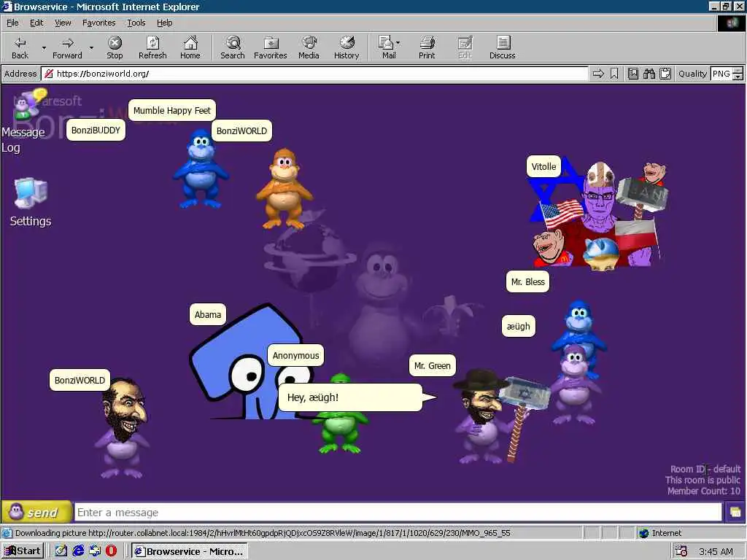
Task: Print the current page
Action: click(427, 47)
